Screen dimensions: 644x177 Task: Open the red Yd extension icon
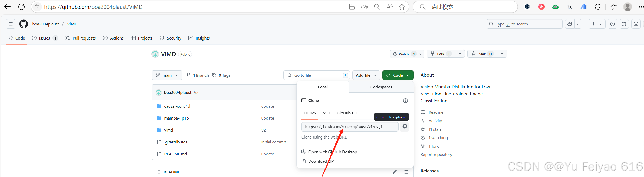pyautogui.click(x=541, y=7)
